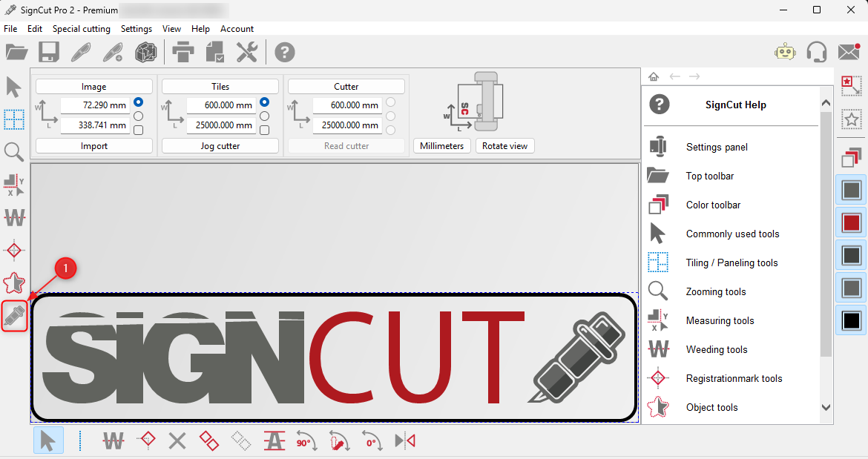
Task: Select the Image width radio button
Action: click(x=139, y=102)
